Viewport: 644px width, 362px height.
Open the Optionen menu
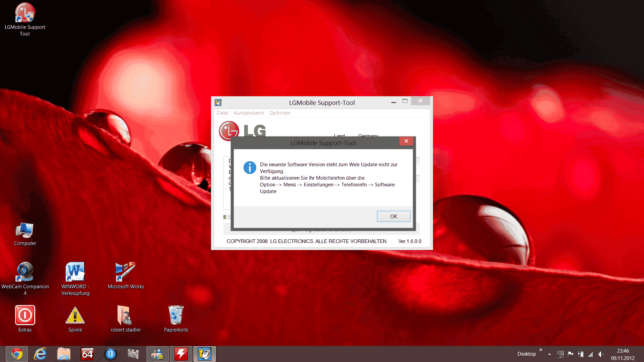pos(280,113)
